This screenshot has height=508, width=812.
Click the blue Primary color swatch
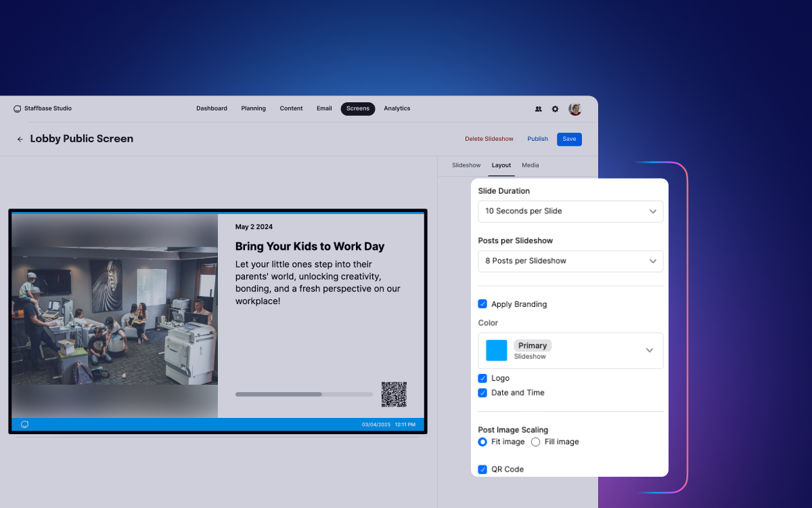point(497,350)
